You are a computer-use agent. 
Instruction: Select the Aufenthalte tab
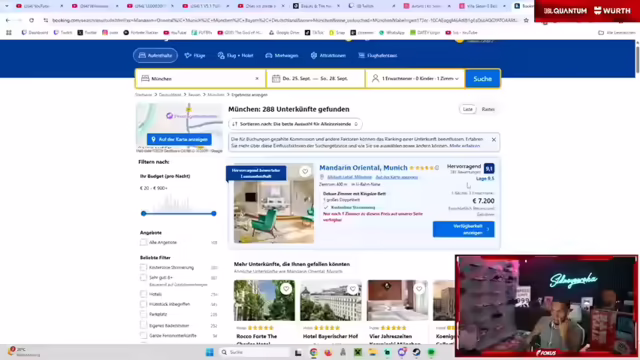point(155,56)
